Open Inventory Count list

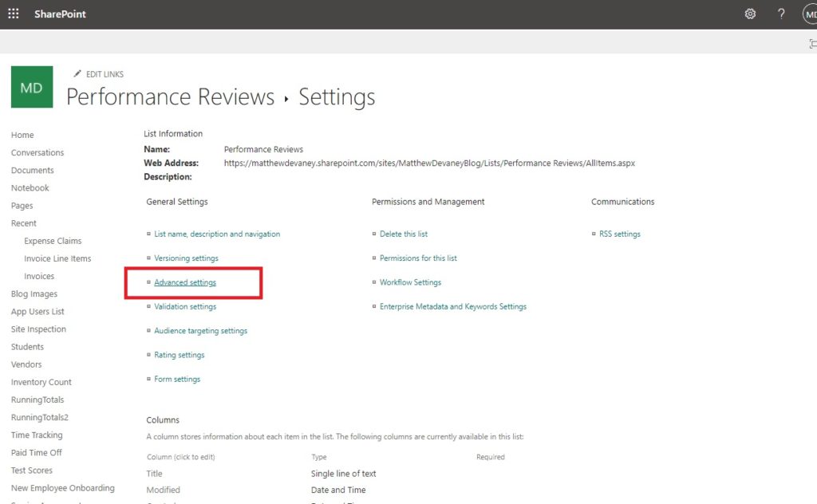41,382
